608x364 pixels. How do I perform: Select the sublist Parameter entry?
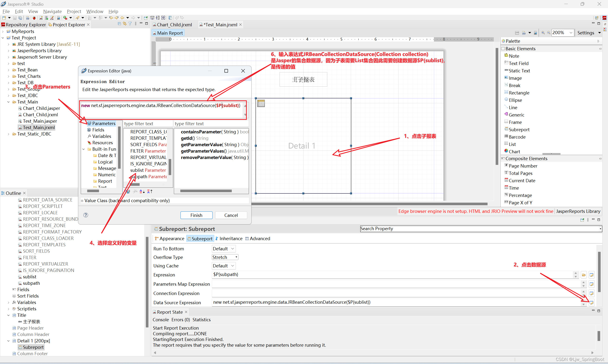[148, 170]
